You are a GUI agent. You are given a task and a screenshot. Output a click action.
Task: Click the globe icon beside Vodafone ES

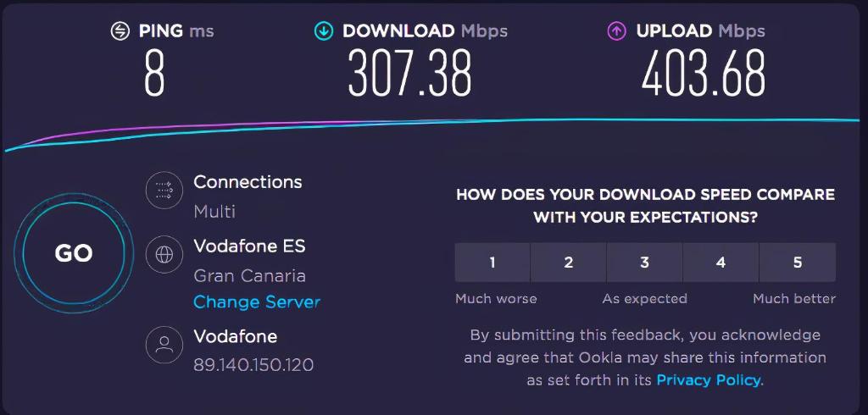164,255
